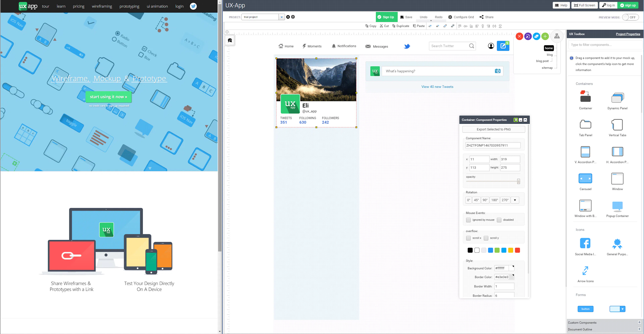Check the 'ignored by mouse' checkbox

[468, 220]
